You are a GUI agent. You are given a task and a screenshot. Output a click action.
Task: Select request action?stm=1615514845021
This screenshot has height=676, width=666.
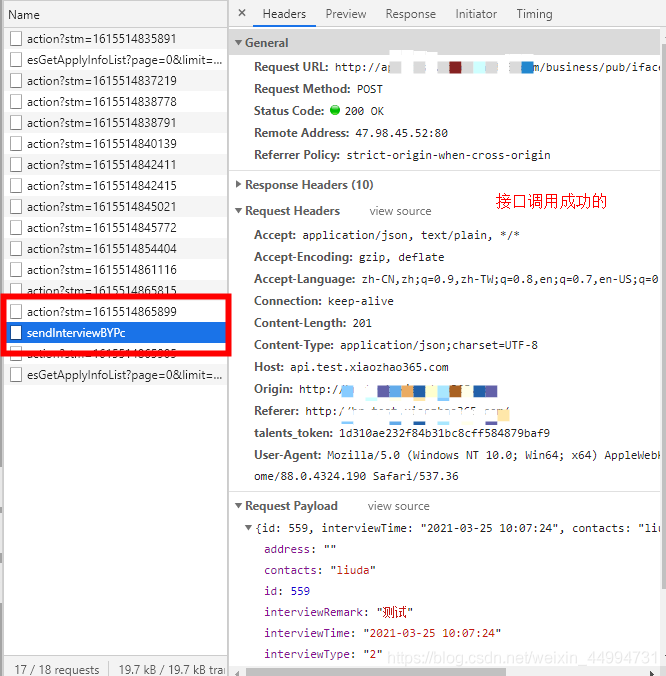point(116,207)
